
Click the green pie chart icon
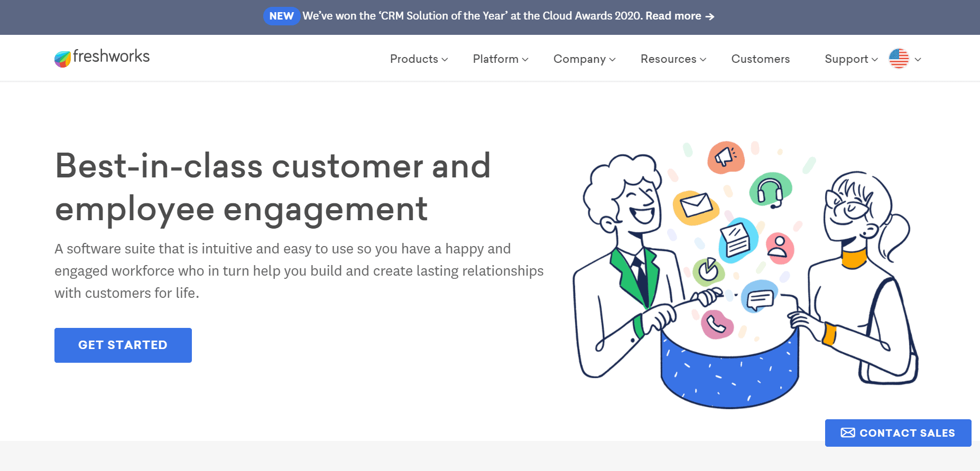(708, 271)
